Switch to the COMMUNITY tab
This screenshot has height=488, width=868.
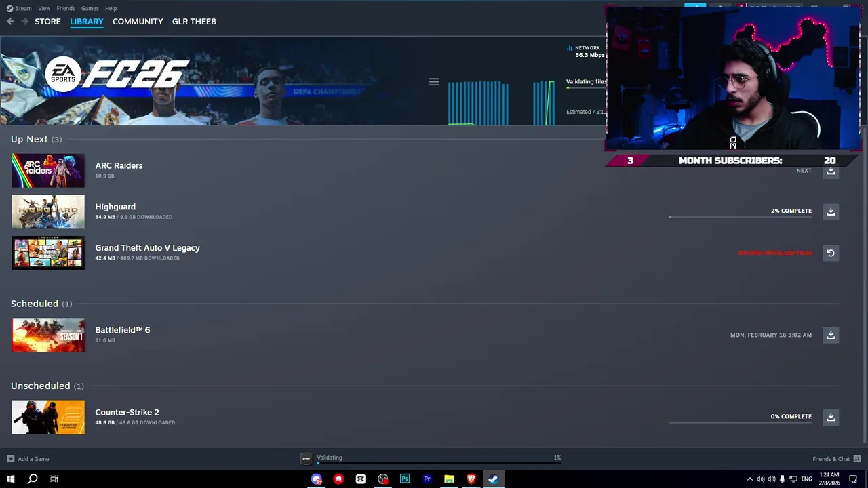(x=138, y=22)
